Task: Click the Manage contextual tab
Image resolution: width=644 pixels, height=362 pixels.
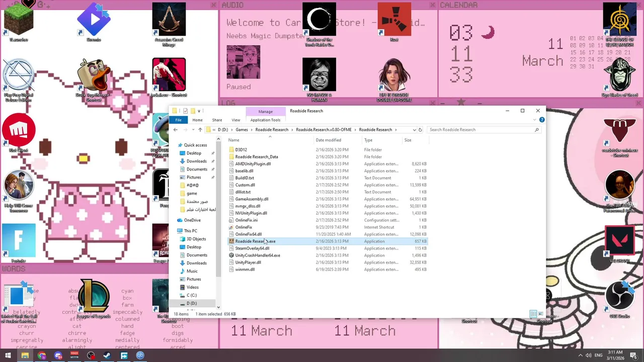Action: (265, 111)
